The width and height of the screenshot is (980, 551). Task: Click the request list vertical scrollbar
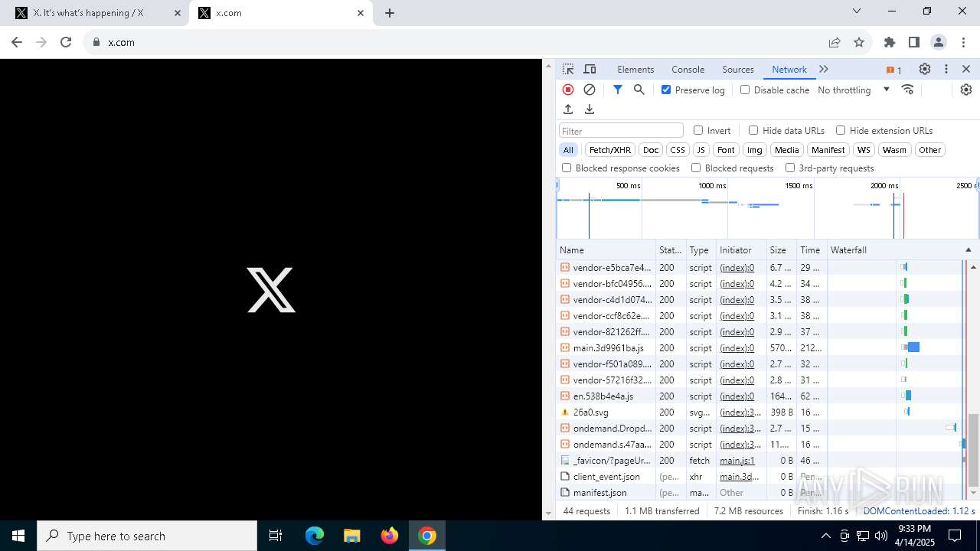click(x=973, y=450)
